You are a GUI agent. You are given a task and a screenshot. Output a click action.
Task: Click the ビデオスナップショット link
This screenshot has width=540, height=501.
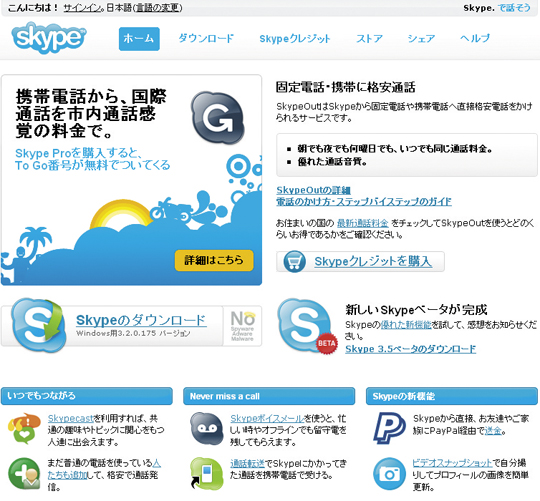tap(452, 463)
